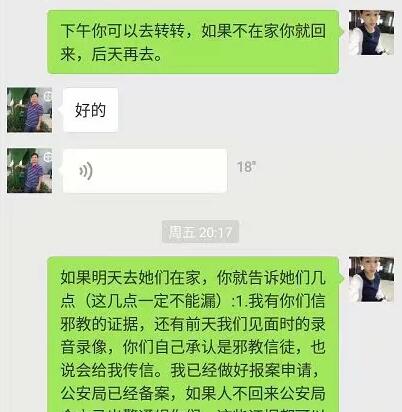The width and height of the screenshot is (402, 412).
Task: Tap the small badge on the '好的' avatar
Action: coord(48,96)
